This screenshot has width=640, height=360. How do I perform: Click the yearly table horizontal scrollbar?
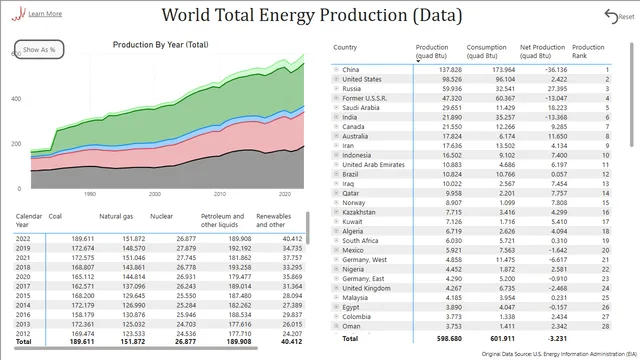[x=136, y=348]
